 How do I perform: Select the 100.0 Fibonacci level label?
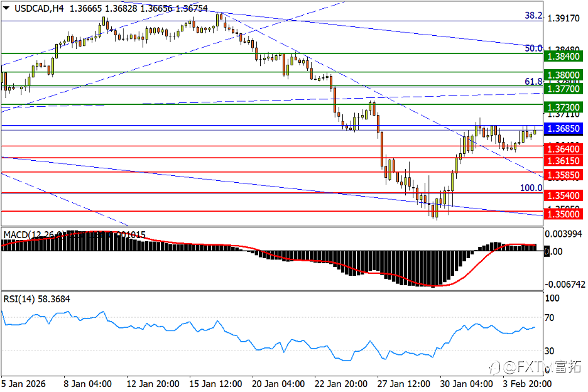tap(531, 188)
